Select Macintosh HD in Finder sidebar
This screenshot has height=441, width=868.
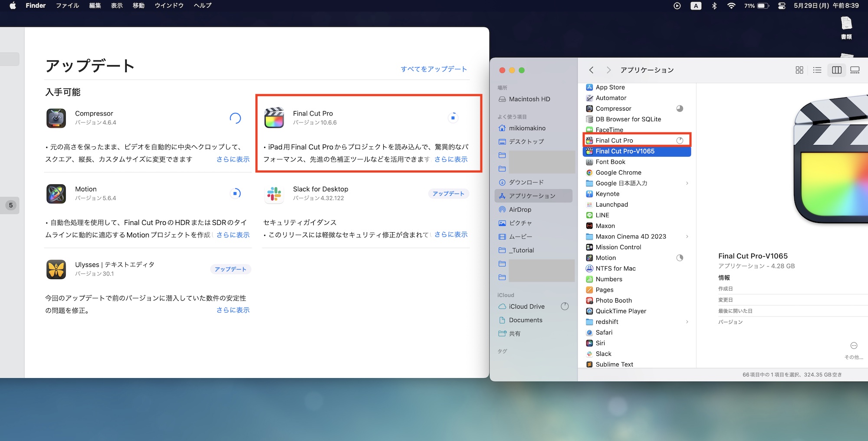coord(533,99)
